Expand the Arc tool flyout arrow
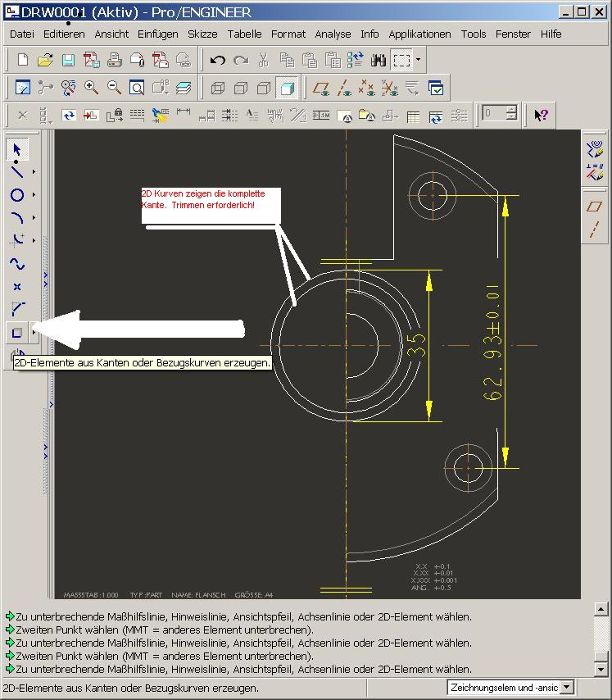612x700 pixels. pos(34,217)
